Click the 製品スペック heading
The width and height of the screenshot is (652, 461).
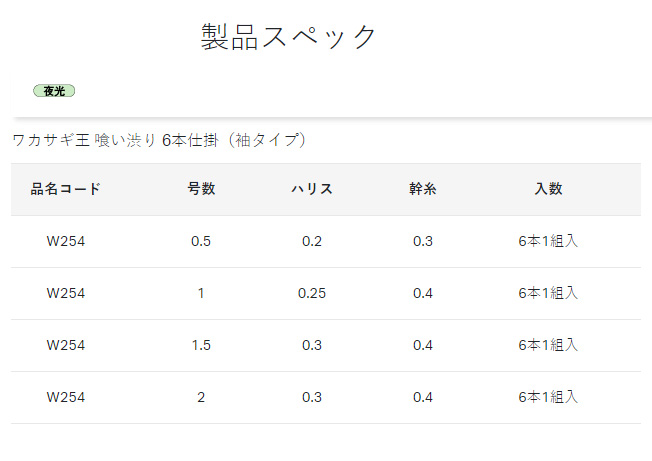point(289,37)
